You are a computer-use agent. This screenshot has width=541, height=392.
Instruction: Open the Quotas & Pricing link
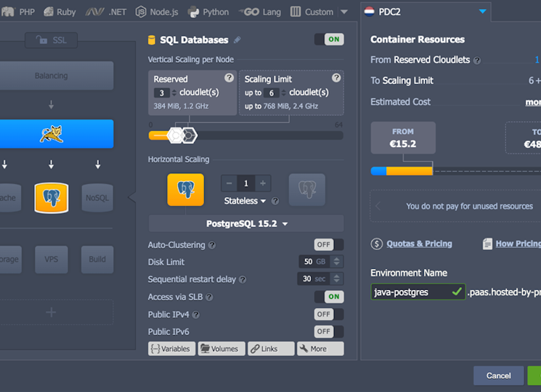click(419, 243)
